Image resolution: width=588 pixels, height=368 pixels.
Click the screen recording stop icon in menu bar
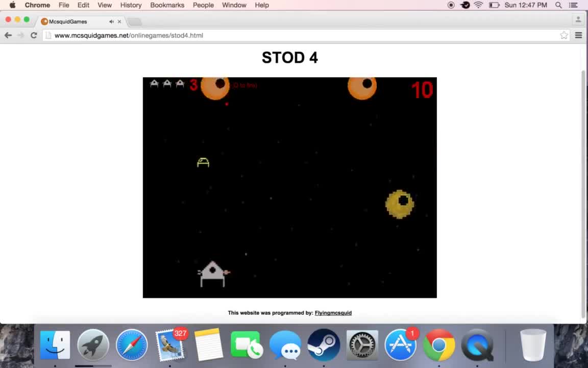click(x=451, y=5)
